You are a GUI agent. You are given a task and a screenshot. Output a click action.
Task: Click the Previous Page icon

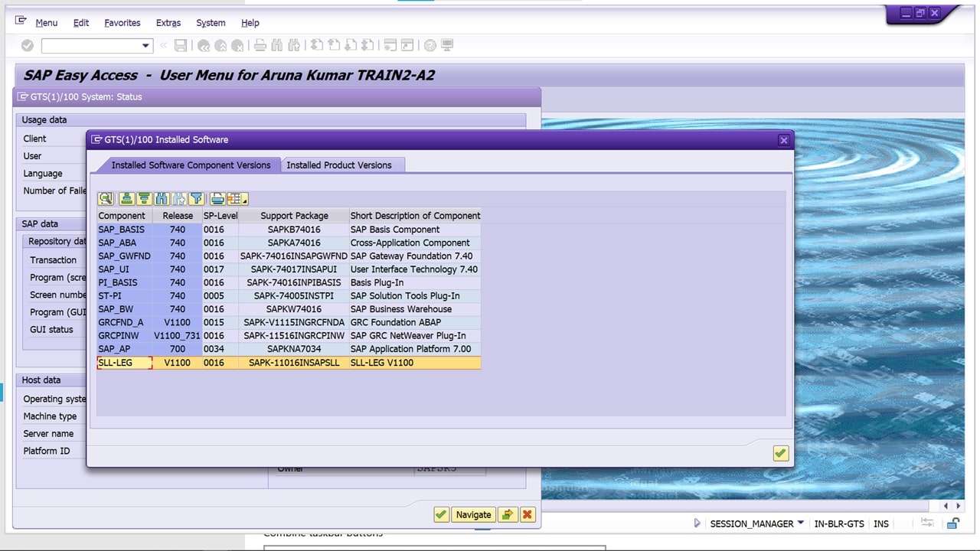pyautogui.click(x=333, y=46)
